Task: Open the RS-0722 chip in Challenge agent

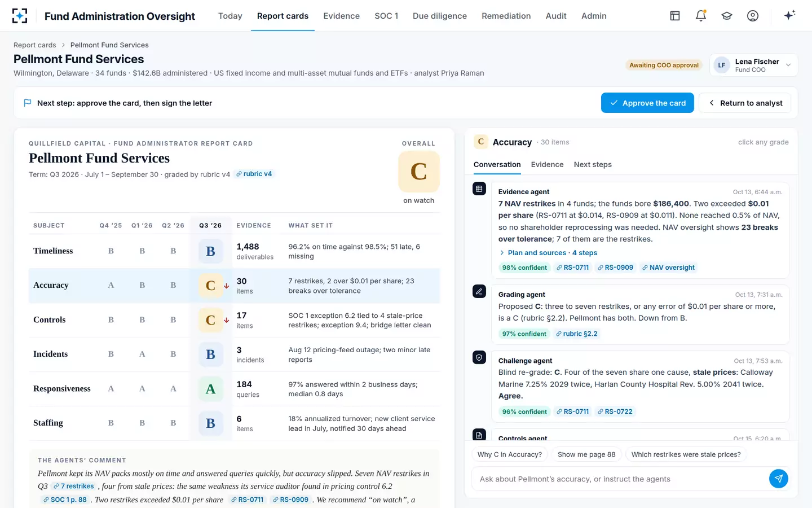Action: tap(615, 411)
